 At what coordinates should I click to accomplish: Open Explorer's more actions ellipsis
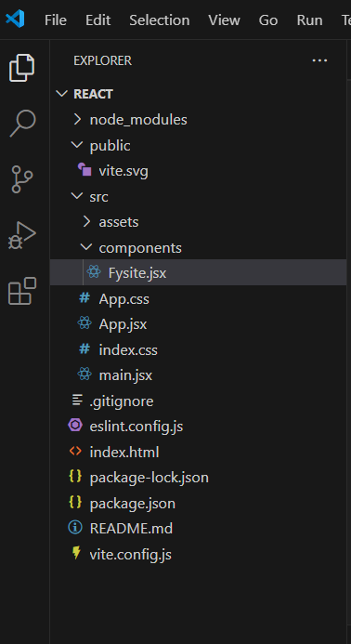(319, 60)
